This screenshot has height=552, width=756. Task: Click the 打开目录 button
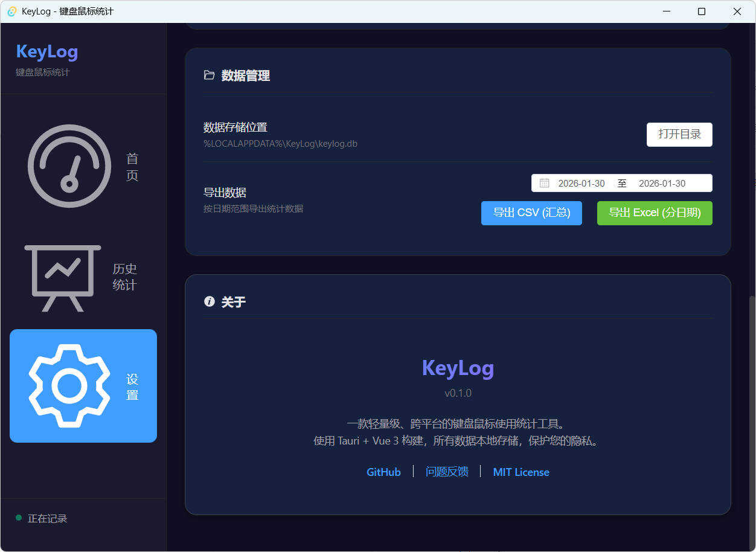coord(679,134)
